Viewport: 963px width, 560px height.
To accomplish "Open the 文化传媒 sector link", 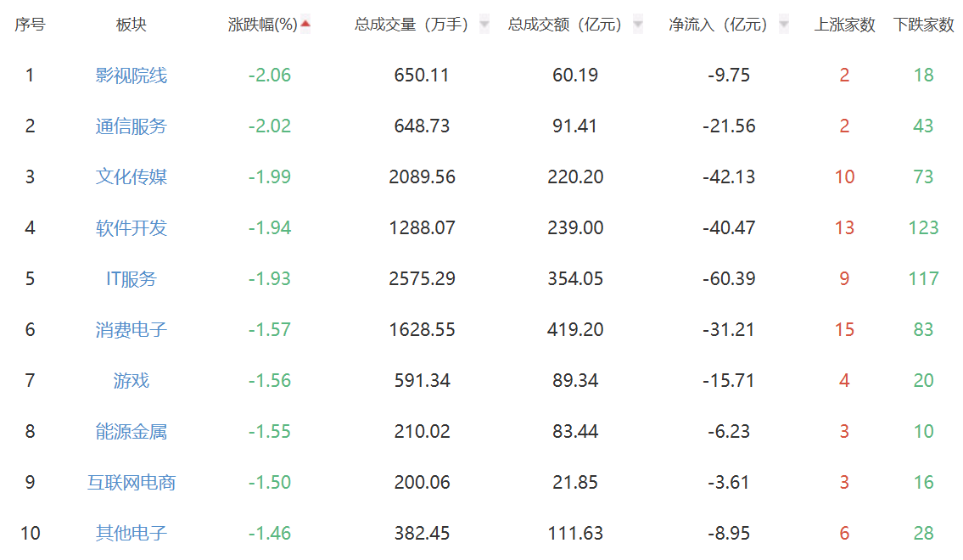I will [x=132, y=177].
